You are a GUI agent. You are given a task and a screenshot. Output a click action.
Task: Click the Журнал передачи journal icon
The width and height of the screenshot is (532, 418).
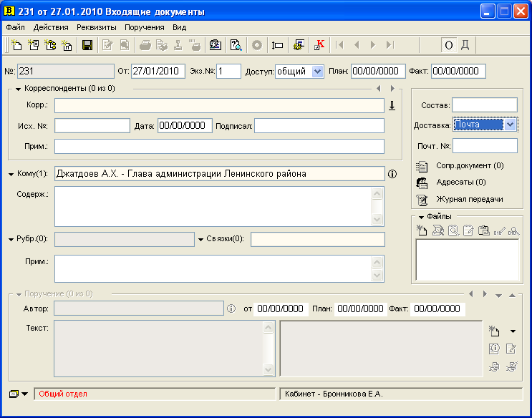click(422, 200)
